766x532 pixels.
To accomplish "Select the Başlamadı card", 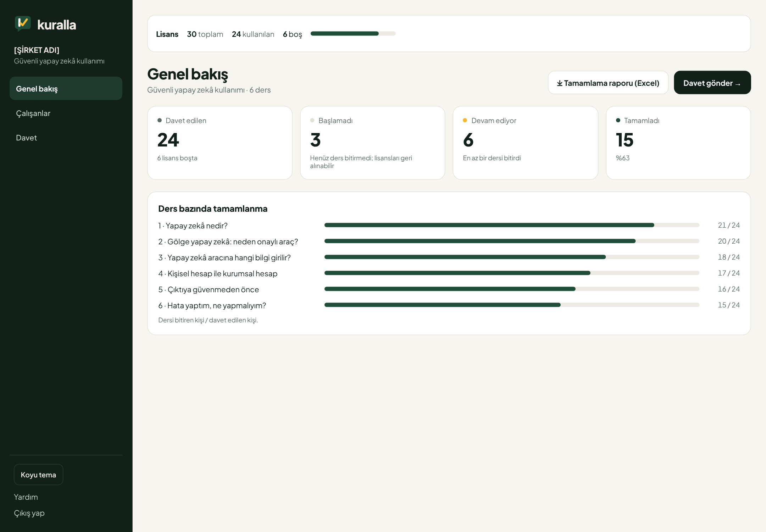I will (372, 143).
